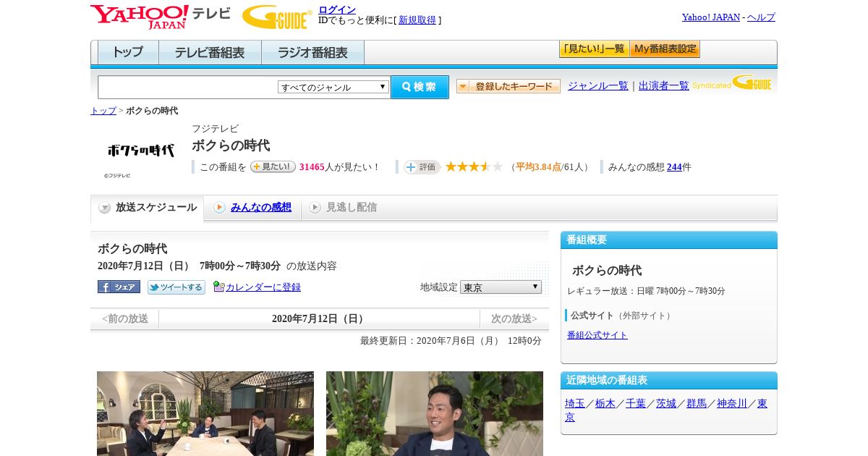Click the ボクらの時代 program logo image
The image size is (868, 456).
coord(141,151)
